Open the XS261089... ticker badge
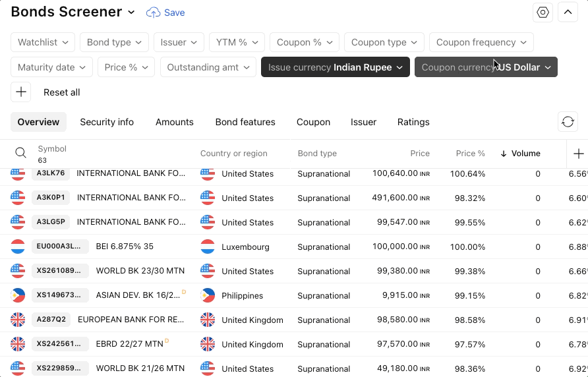 tap(60, 270)
